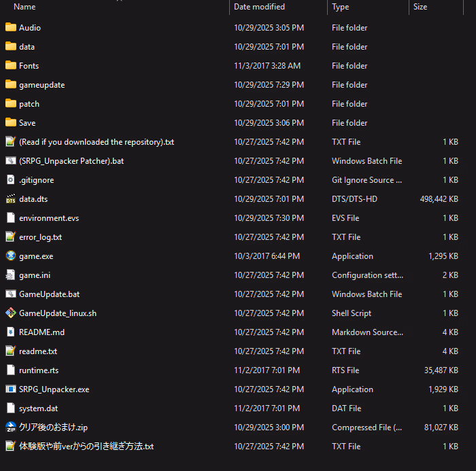Click the .gitignore file icon
Viewport: 476px width, 471px height.
(10, 180)
